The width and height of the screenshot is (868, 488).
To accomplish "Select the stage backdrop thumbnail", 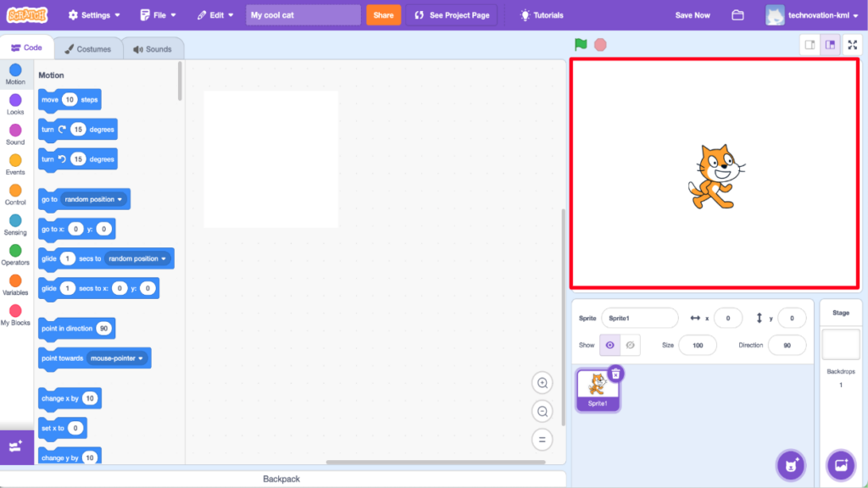I will (841, 344).
